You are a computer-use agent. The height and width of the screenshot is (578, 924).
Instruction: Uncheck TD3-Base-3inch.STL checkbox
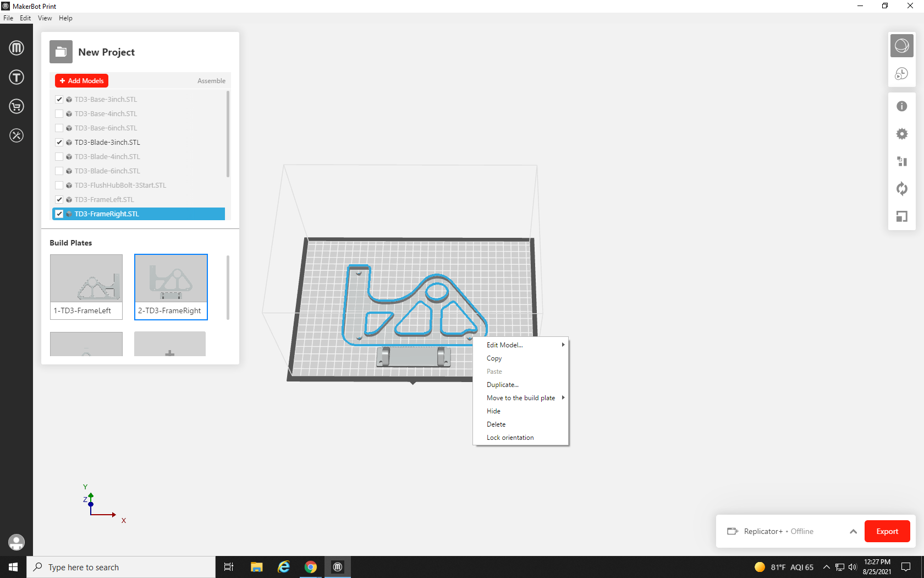[59, 100]
